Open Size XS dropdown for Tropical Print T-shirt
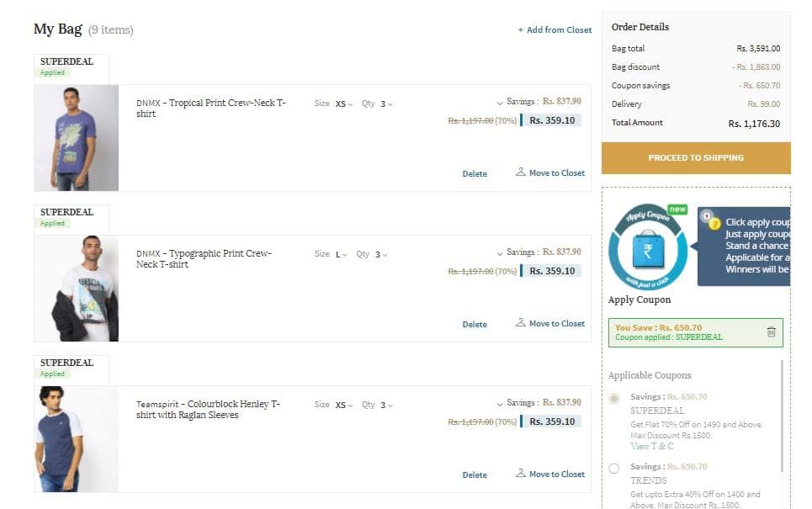 (343, 103)
